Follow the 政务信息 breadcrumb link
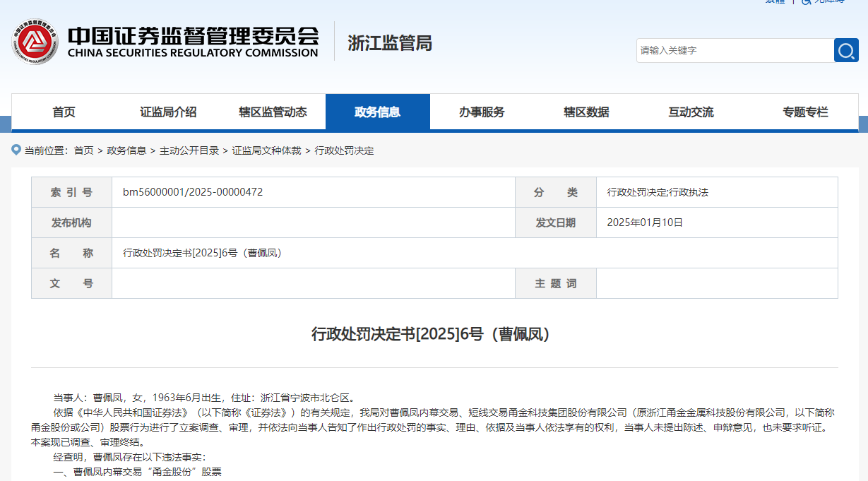 [x=126, y=150]
